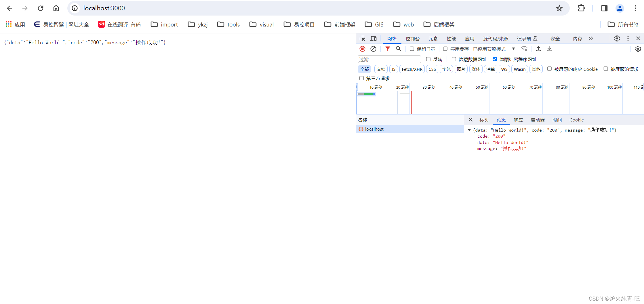The height and width of the screenshot is (304, 644).
Task: Collapse the JSON preview object triangle
Action: pos(469,130)
